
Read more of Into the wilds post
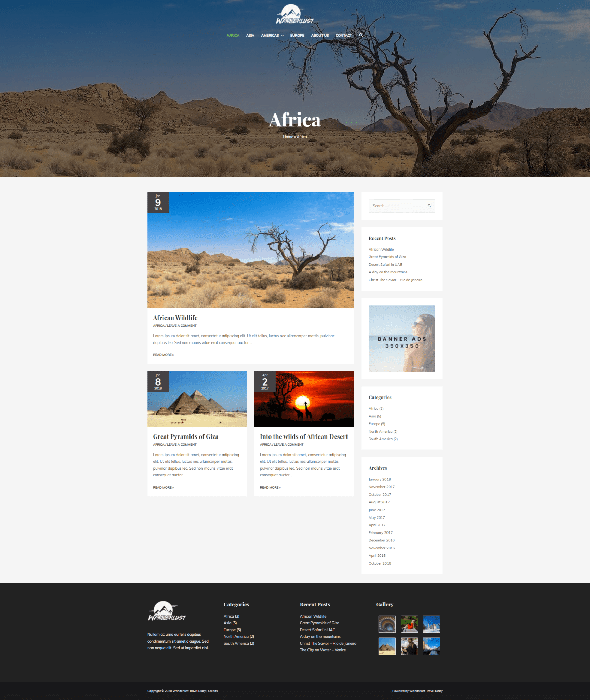[270, 487]
